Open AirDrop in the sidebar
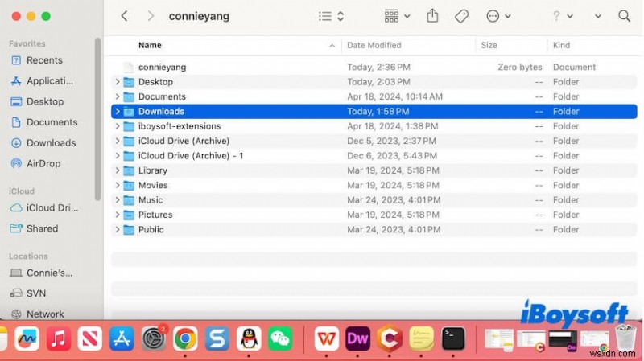Viewport: 644px width, 361px height. point(35,163)
